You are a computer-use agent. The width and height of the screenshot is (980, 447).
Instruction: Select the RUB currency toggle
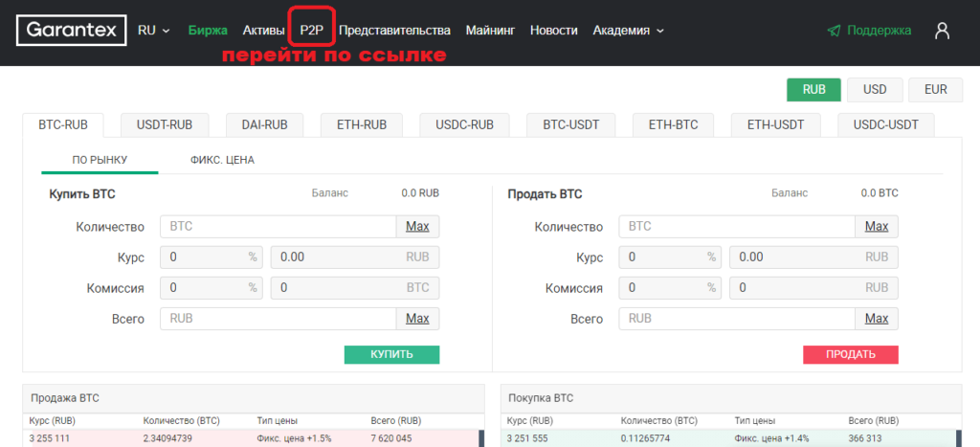coord(813,89)
